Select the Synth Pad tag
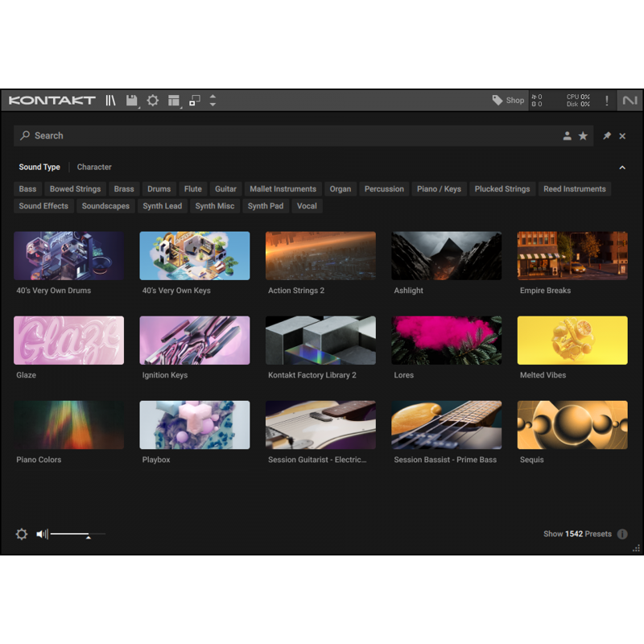The height and width of the screenshot is (644, 644). (266, 206)
